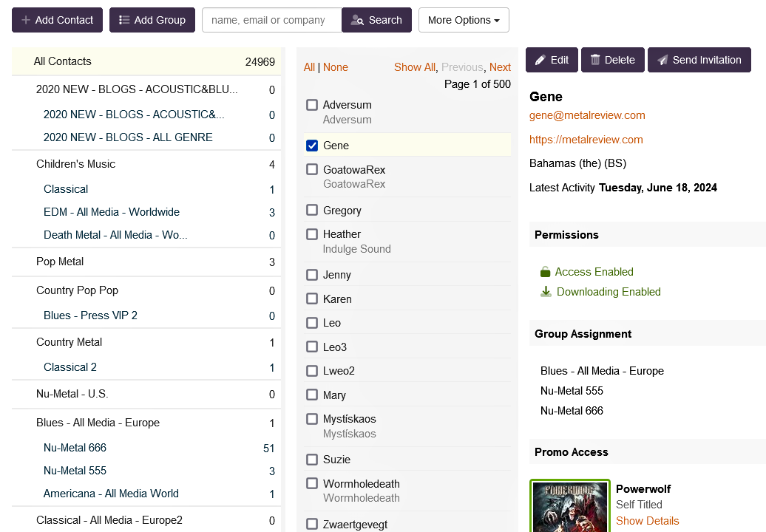Select Blues - Press VIP 2 group
This screenshot has width=766, height=532.
146,316
